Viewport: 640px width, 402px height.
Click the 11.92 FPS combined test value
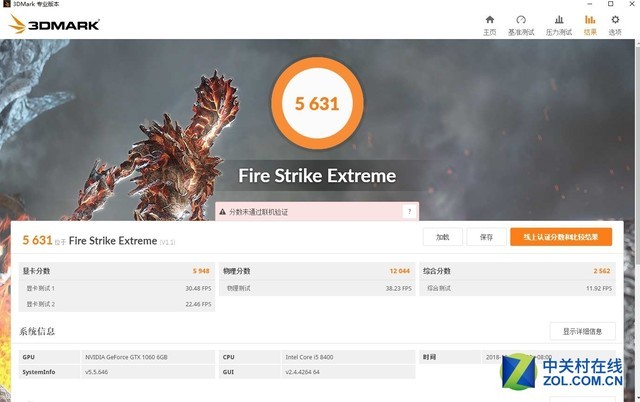tap(599, 289)
